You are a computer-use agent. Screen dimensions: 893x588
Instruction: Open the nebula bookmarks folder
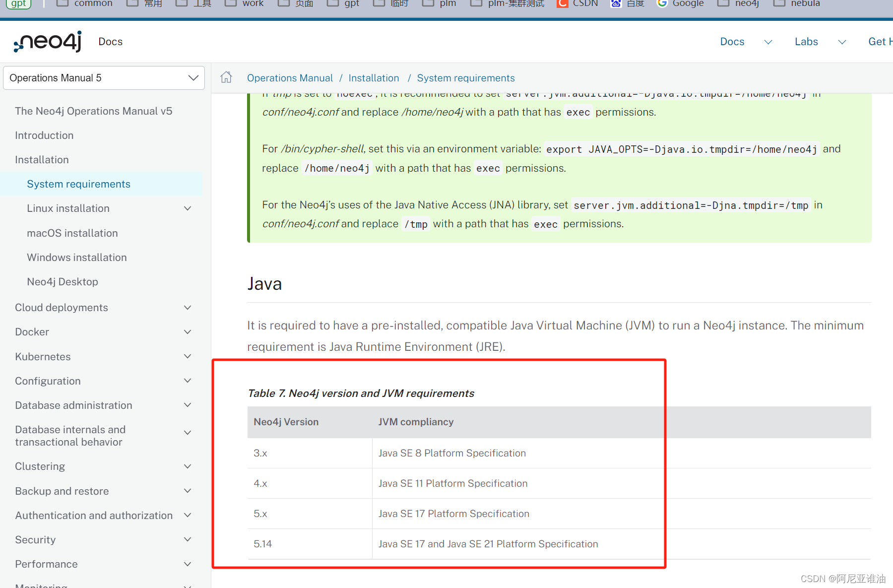coord(797,3)
